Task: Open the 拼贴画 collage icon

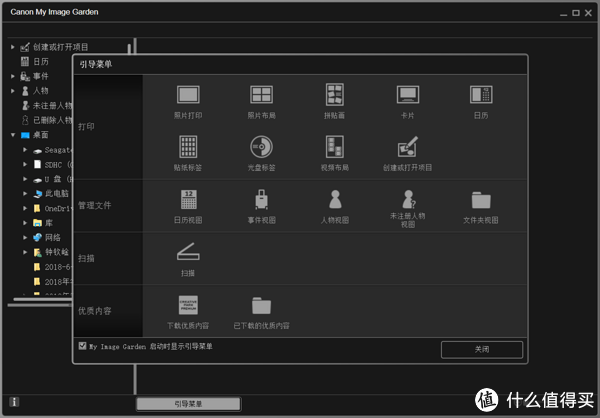Action: 334,95
